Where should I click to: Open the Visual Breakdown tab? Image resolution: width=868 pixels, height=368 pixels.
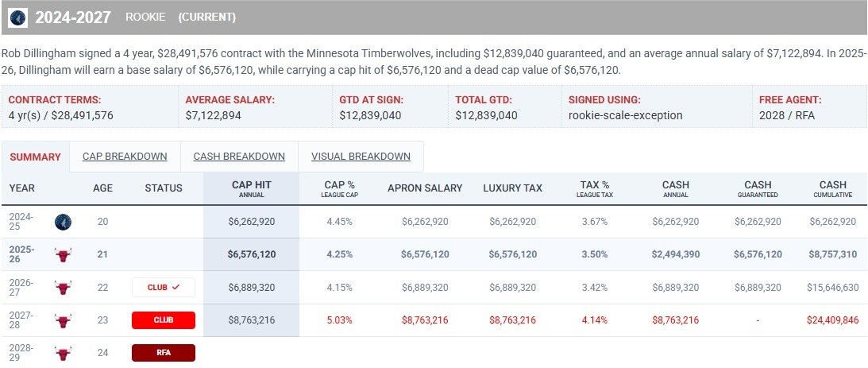[361, 157]
